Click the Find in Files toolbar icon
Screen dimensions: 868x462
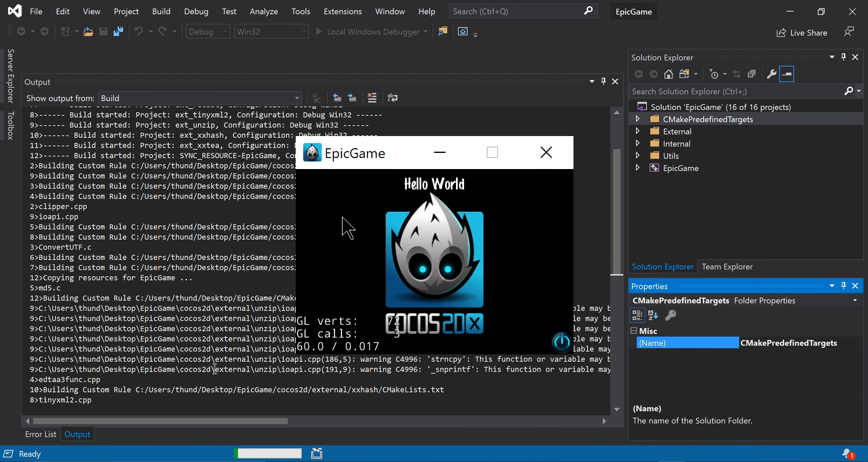(x=443, y=32)
